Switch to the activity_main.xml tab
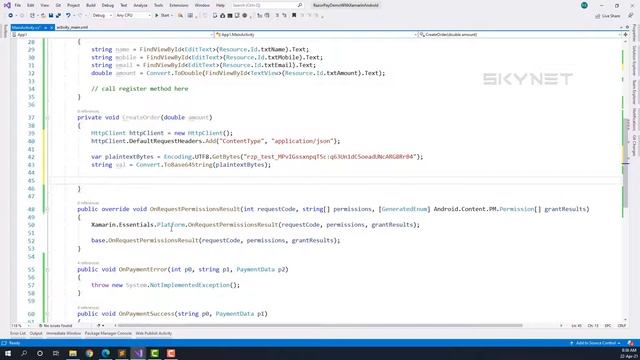Screen dimensions: 640x360 (x=72, y=27)
